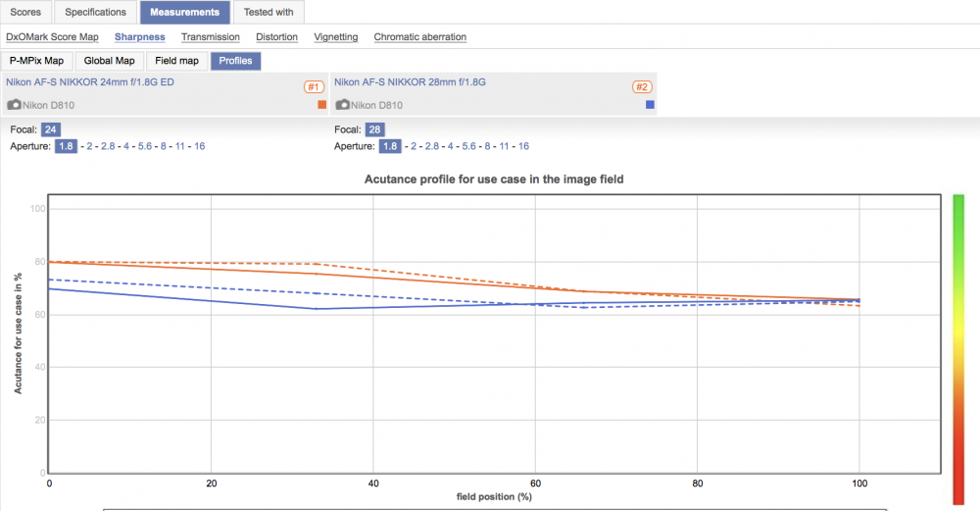980x511 pixels.
Task: Set 24mm lens aperture to 5.6
Action: click(x=145, y=146)
